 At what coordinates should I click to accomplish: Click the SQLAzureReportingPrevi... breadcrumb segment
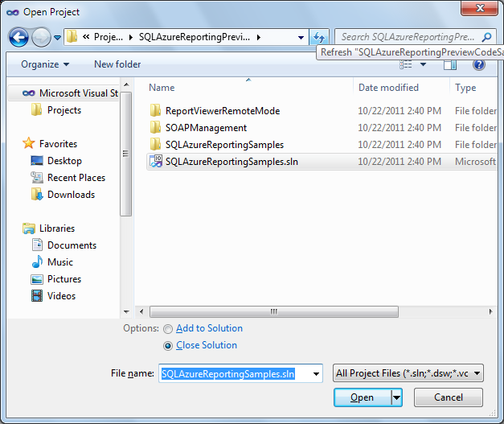tap(195, 37)
